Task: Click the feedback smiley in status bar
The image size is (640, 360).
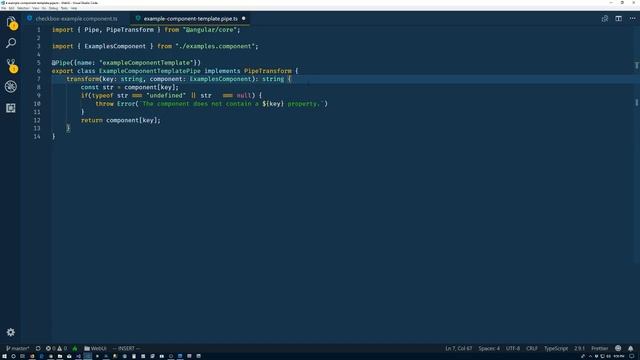Action: coord(618,349)
